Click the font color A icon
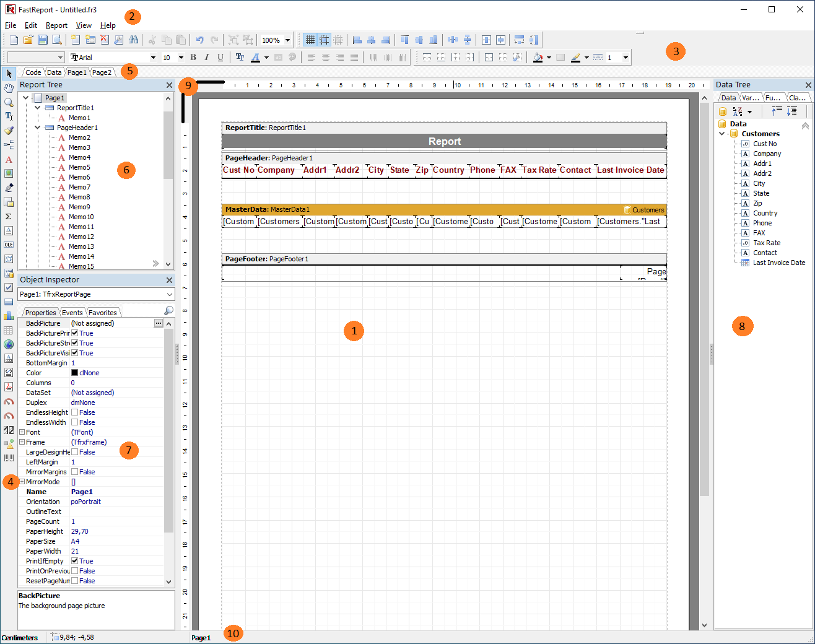This screenshot has height=644, width=815. [x=255, y=58]
